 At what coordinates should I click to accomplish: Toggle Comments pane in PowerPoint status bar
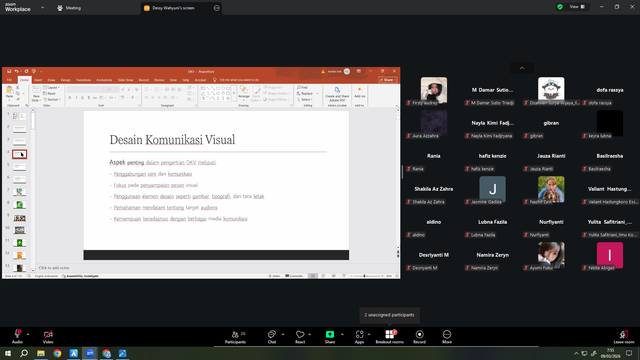294,276
